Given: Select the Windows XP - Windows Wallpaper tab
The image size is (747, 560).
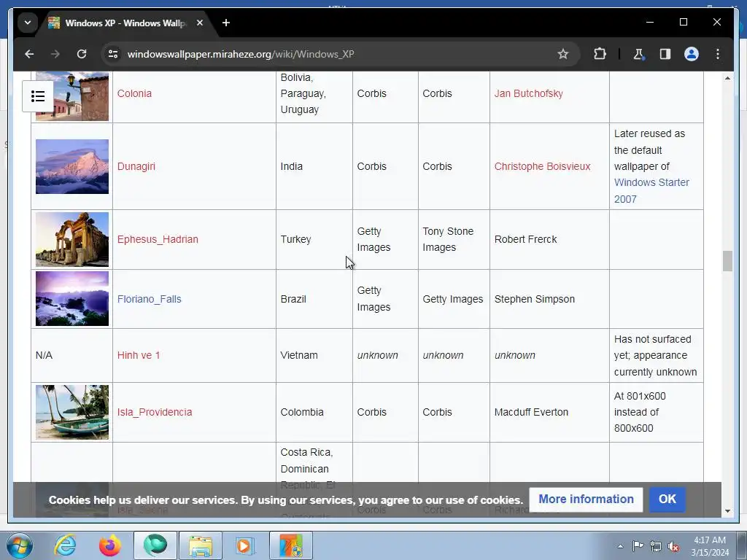Looking at the screenshot, I should (125, 23).
